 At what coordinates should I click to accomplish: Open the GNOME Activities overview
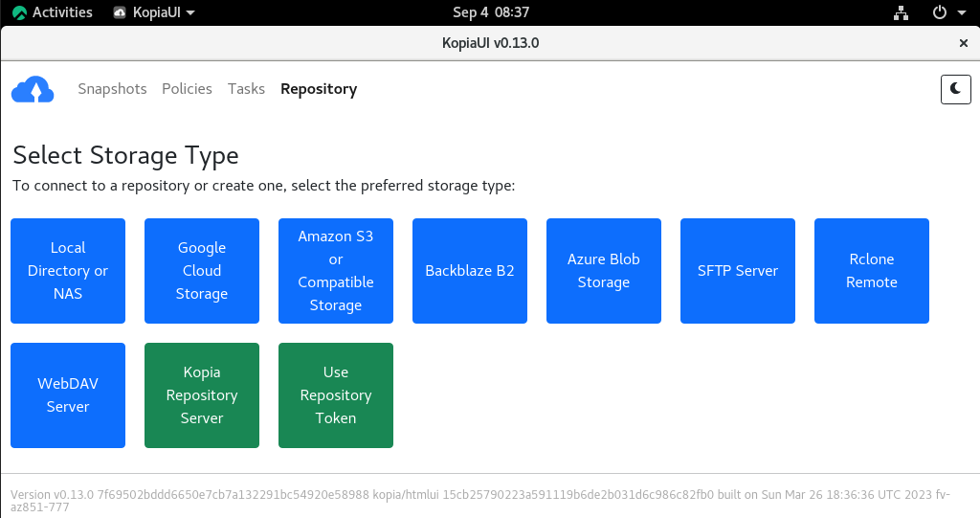pos(53,12)
